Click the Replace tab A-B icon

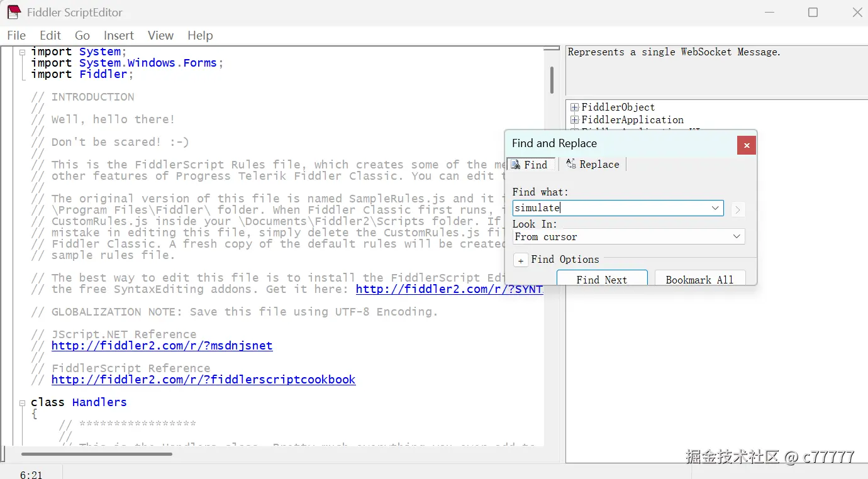pyautogui.click(x=571, y=163)
